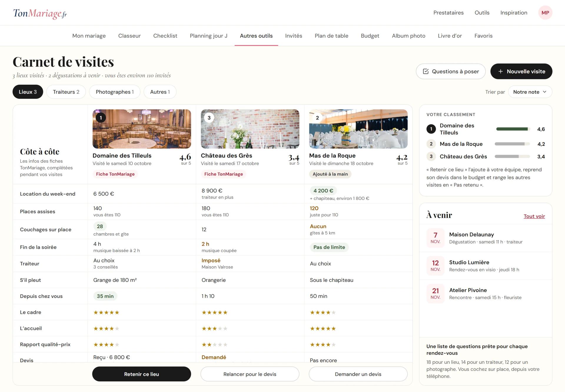Open Studio Lumière upcoming appointment
The width and height of the screenshot is (565, 392).
(486, 266)
